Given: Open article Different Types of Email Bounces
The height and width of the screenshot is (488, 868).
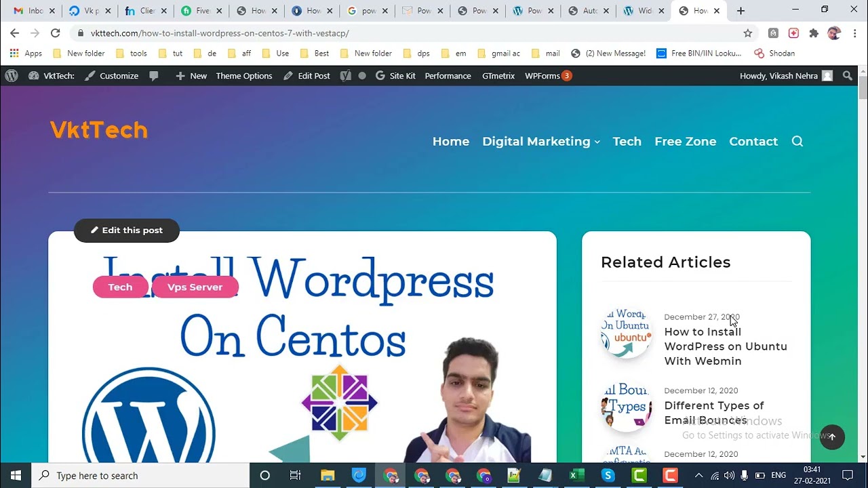Looking at the screenshot, I should [714, 413].
